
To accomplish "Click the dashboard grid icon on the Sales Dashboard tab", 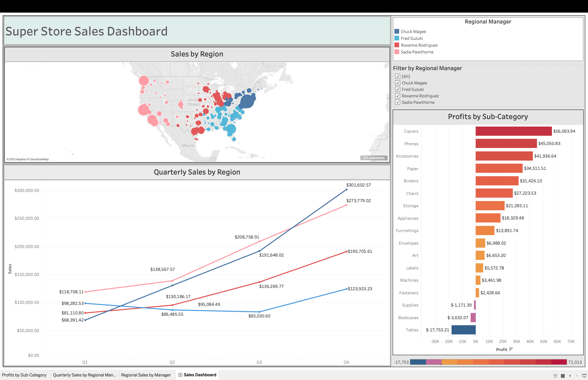I will 180,375.
